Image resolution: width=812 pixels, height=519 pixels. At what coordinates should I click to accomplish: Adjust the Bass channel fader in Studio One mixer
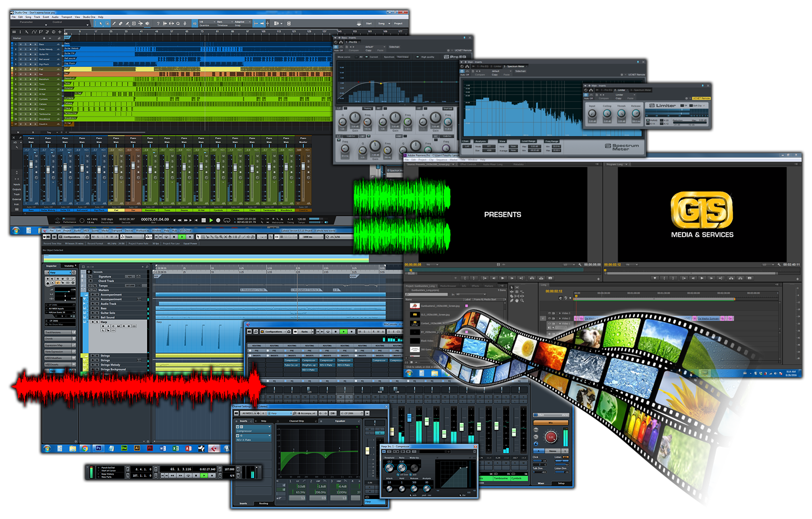click(31, 164)
